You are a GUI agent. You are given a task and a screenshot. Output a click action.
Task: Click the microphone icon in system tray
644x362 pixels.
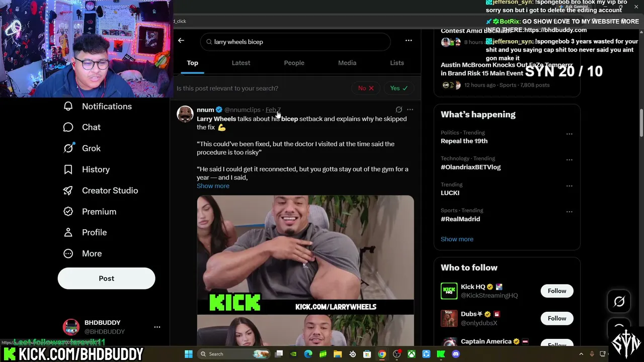592,354
